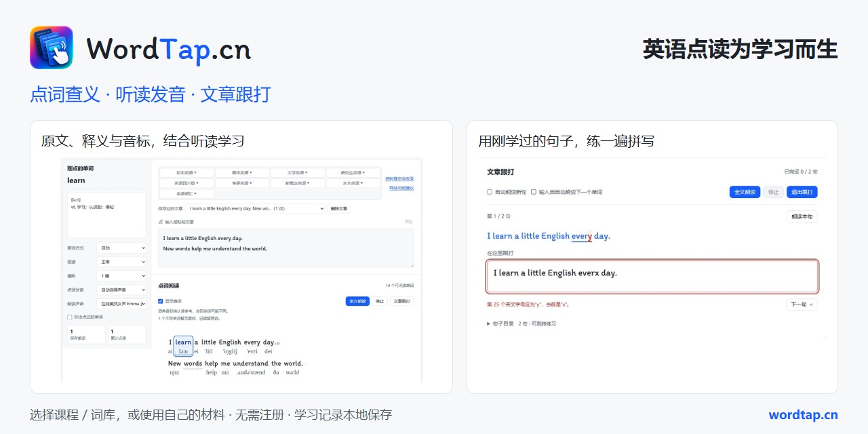Click the 文章跟打 button in the reading panel
Screen dimensions: 868x434
click(x=402, y=301)
